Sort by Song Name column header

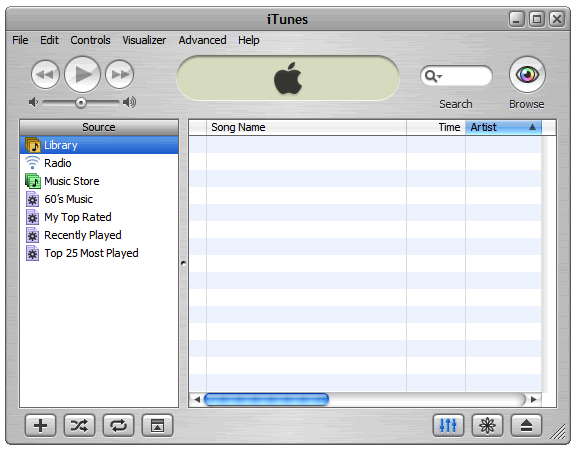(x=306, y=127)
